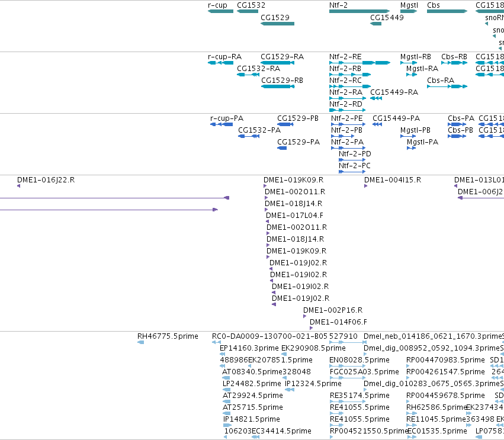Select protein Mgstl-PA
The width and height of the screenshot is (504, 440).
[x=412, y=148]
